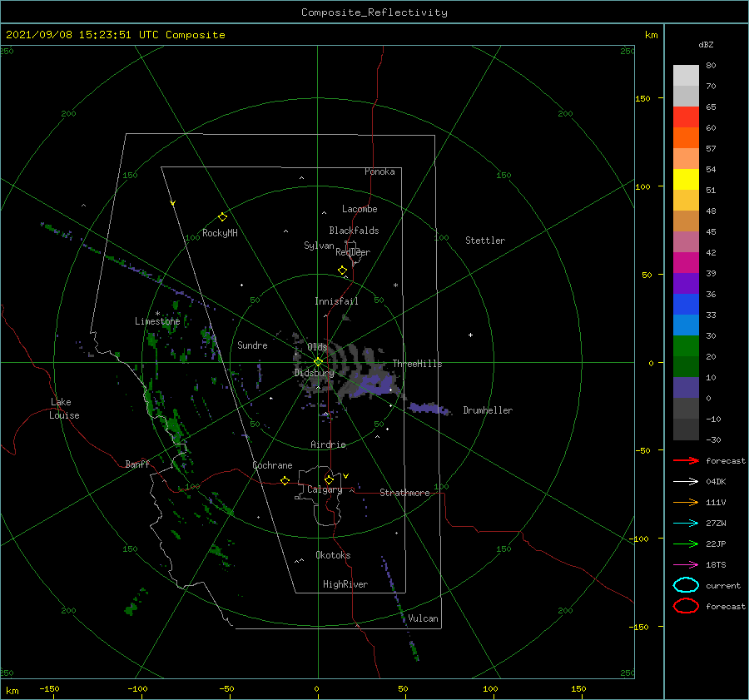
Task: Click the RedDeer label
Action: (x=353, y=252)
